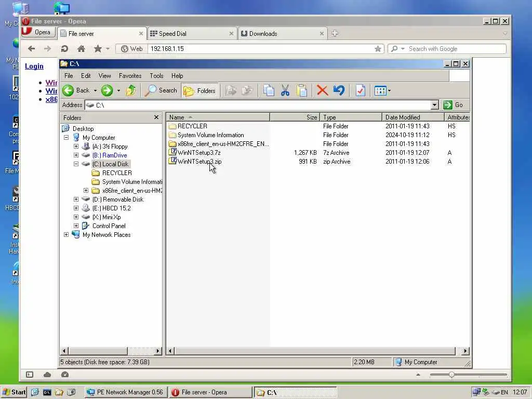Viewport: 532px width, 399px height.
Task: Click the Move To folder icon
Action: pos(231,90)
